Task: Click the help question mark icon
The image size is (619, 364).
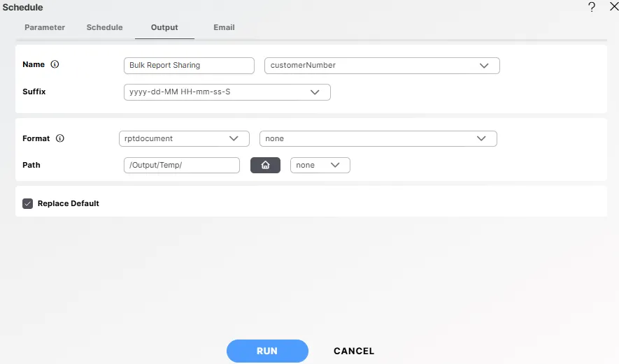Action: (x=592, y=7)
